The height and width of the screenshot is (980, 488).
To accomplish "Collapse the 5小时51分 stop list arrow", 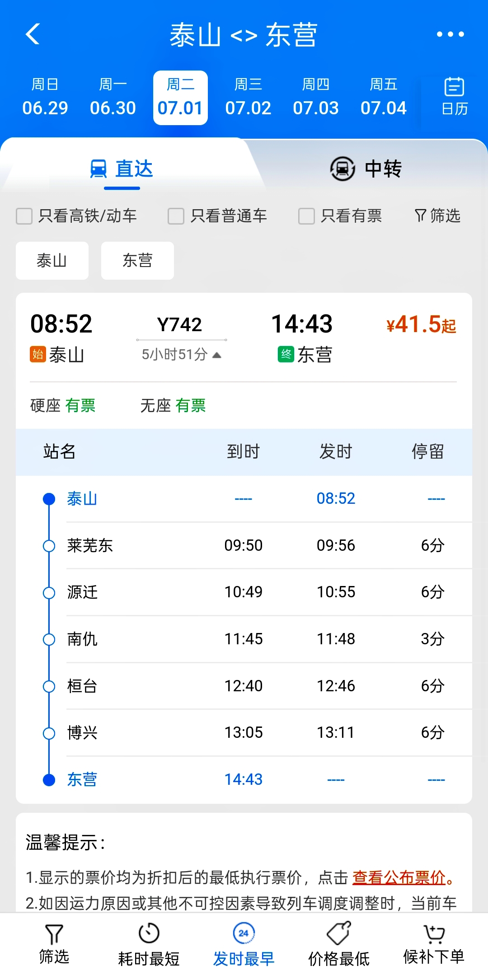I will pyautogui.click(x=217, y=355).
